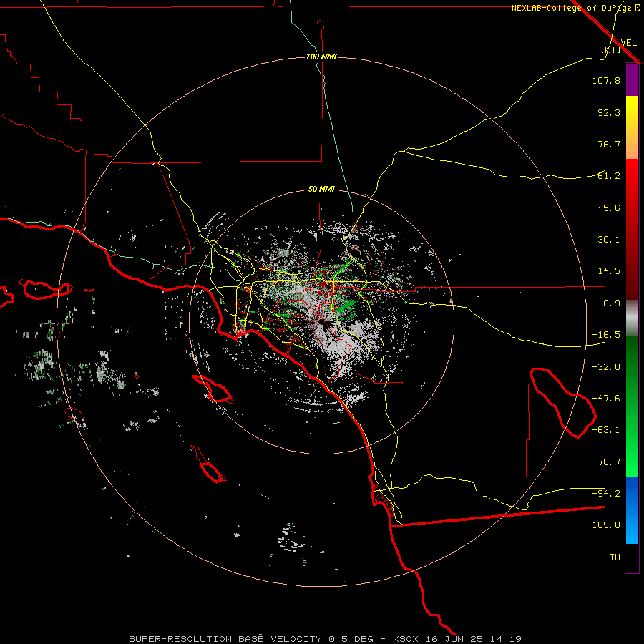Pick the blue segment of the color bar
This screenshot has width=644, height=644.
632,510
